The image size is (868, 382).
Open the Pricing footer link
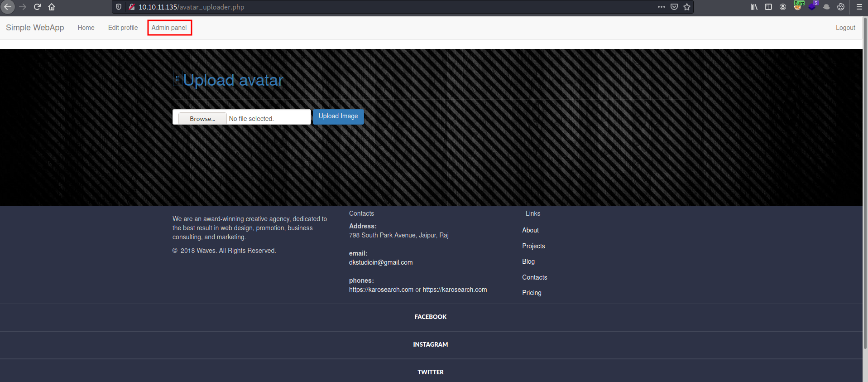532,293
